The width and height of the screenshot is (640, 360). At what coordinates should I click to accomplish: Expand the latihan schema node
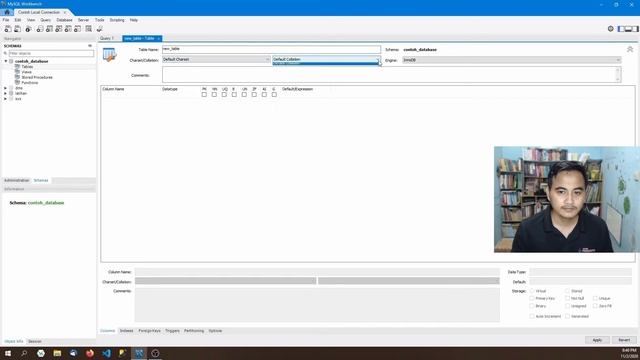(6, 93)
